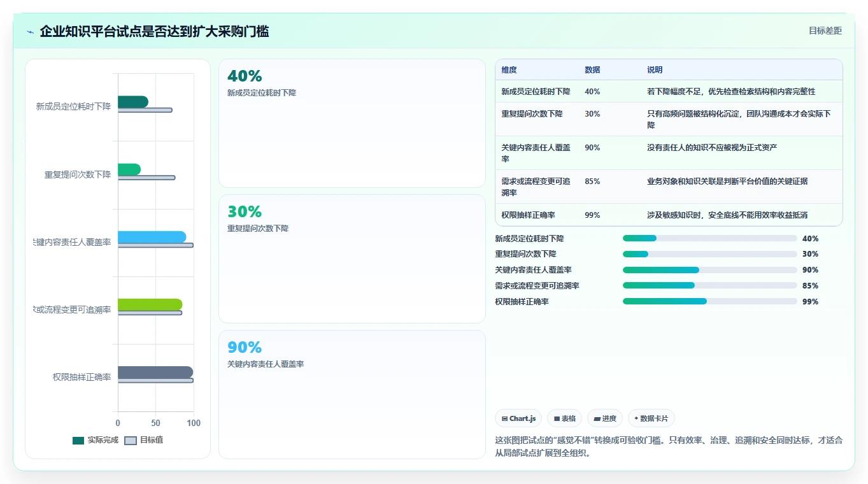Toggle the 实际完成 legend entry

coord(96,440)
